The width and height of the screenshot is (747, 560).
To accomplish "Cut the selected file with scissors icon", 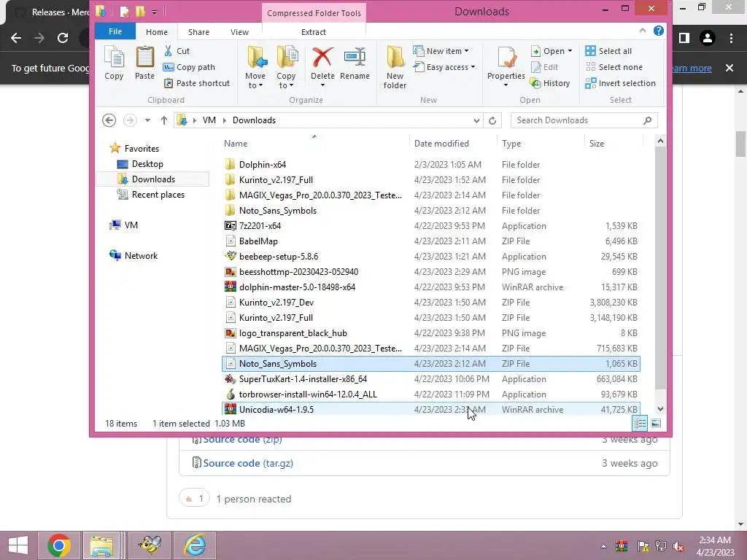I will [177, 51].
